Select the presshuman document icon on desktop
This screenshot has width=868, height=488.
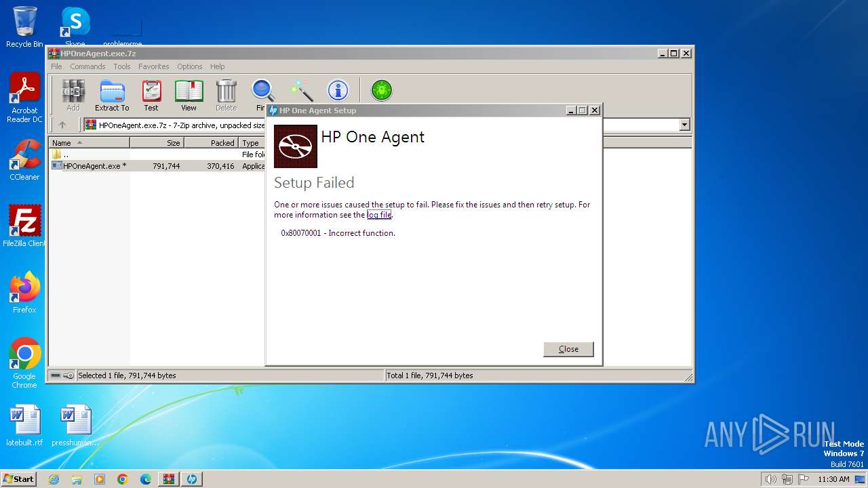pos(75,426)
